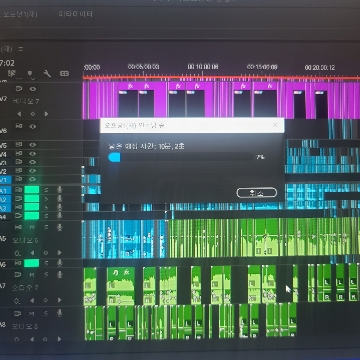The height and width of the screenshot is (360, 360).
Task: Toggle sync lock on V1 track
Action: pos(19,179)
